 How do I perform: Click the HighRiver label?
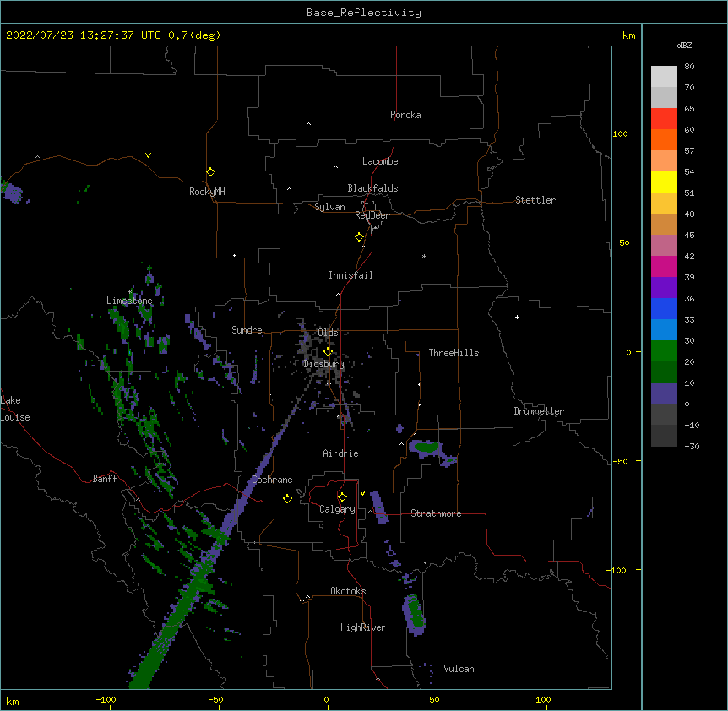pyautogui.click(x=363, y=627)
